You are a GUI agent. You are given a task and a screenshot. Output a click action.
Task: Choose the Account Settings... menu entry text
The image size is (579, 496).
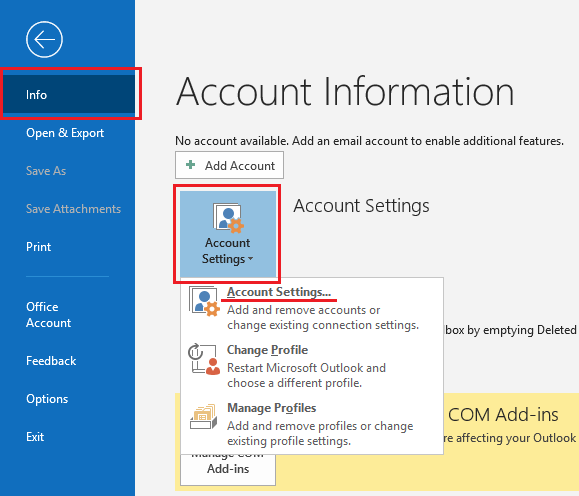tap(279, 292)
